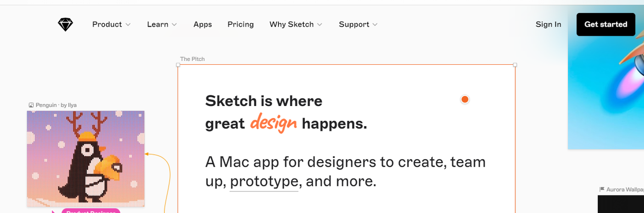The width and height of the screenshot is (644, 213).
Task: Select the Penguin pixel art thumbnail
Action: 86,158
